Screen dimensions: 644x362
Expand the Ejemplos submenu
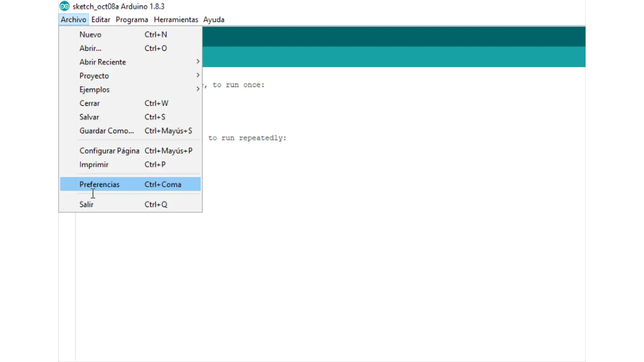coord(130,89)
